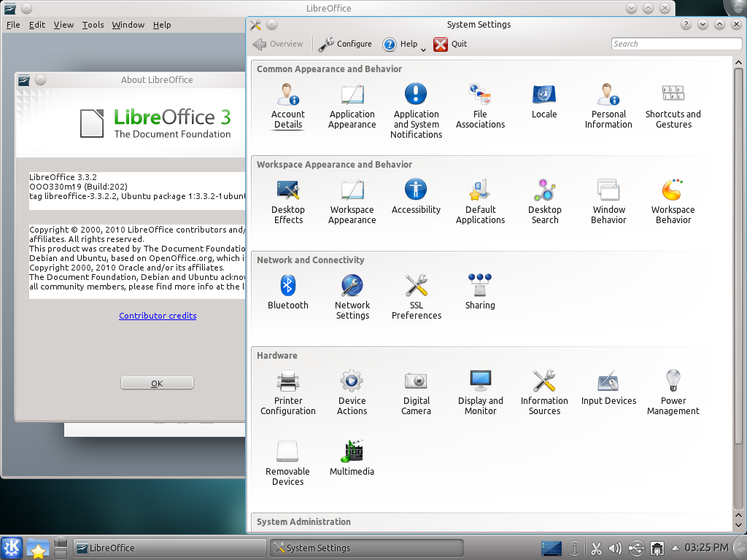Screen dimensions: 747x560
Task: Click Configure in System Settings toolbar
Action: 345,44
